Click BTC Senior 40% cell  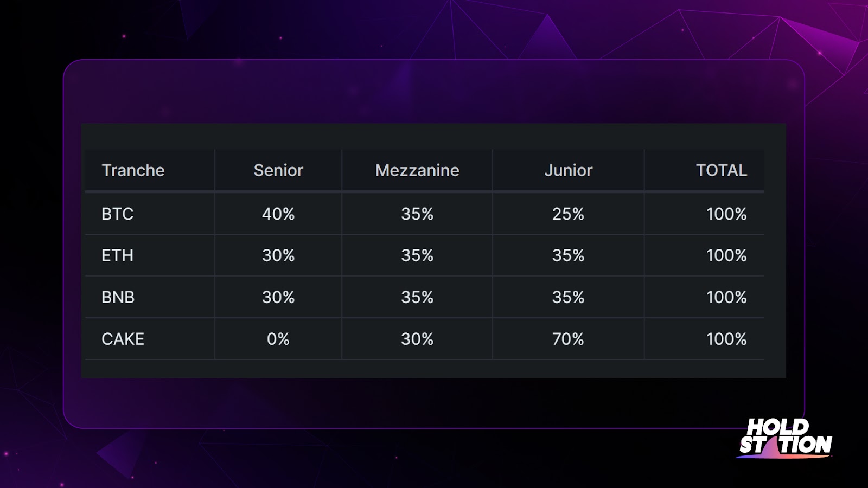tap(278, 214)
